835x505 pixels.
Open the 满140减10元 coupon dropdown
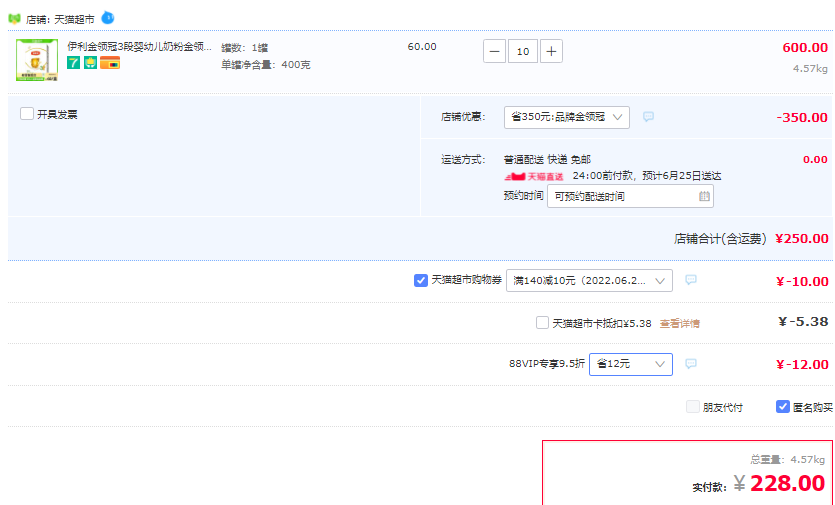589,281
